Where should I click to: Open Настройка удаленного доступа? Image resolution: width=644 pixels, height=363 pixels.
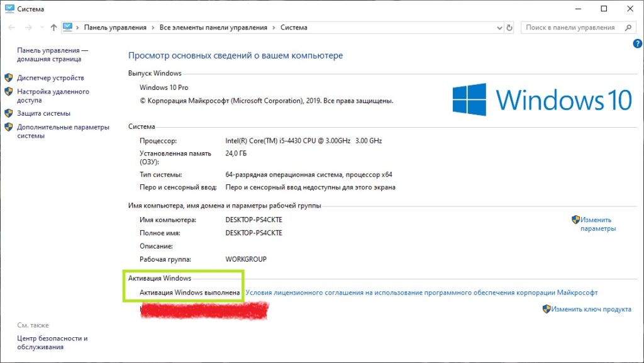pos(53,96)
